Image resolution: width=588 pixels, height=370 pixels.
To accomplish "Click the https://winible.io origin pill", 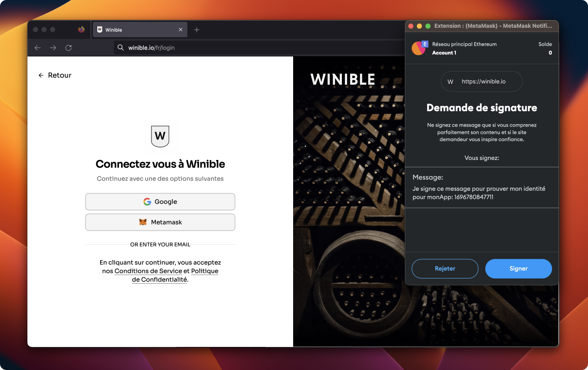I will [482, 81].
